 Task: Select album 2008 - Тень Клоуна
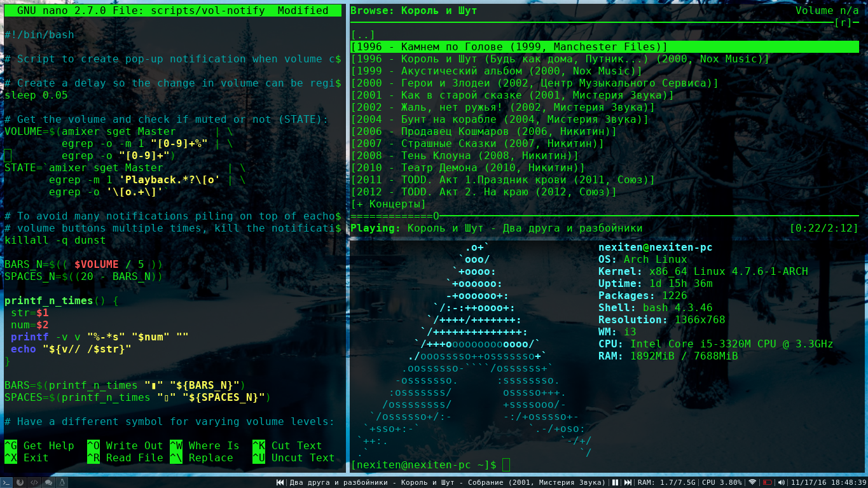coord(464,156)
